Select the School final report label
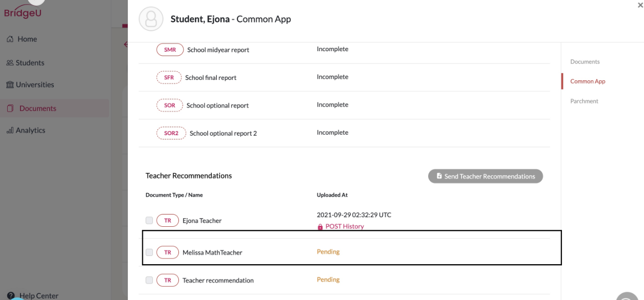This screenshot has height=300, width=644. pyautogui.click(x=211, y=78)
